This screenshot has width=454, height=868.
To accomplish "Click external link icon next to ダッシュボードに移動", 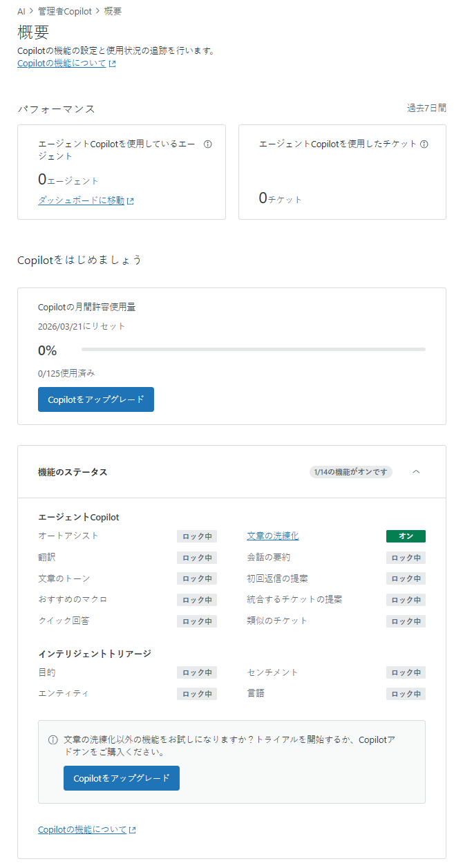I will 130,201.
